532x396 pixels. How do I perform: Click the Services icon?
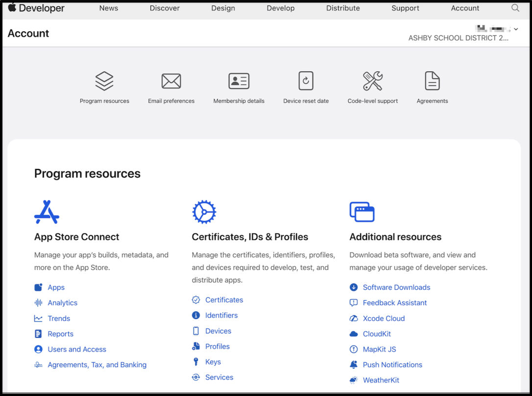tap(196, 377)
